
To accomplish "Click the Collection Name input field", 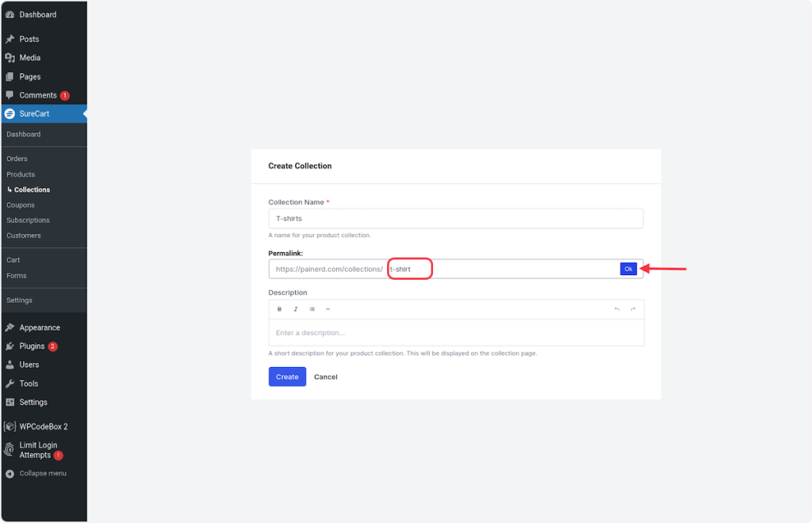I will (455, 219).
